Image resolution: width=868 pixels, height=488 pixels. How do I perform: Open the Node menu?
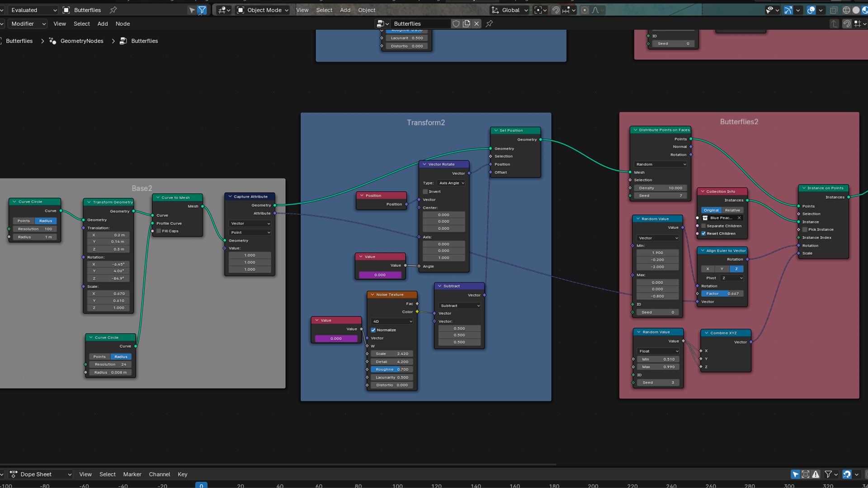click(x=123, y=24)
